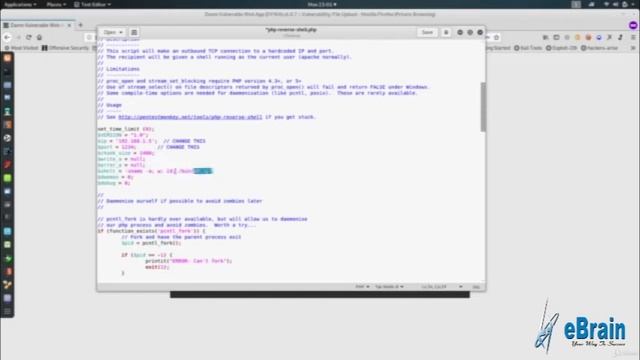Open the Text Editor app menu
This screenshot has width=640, height=360.
pos(93,4)
